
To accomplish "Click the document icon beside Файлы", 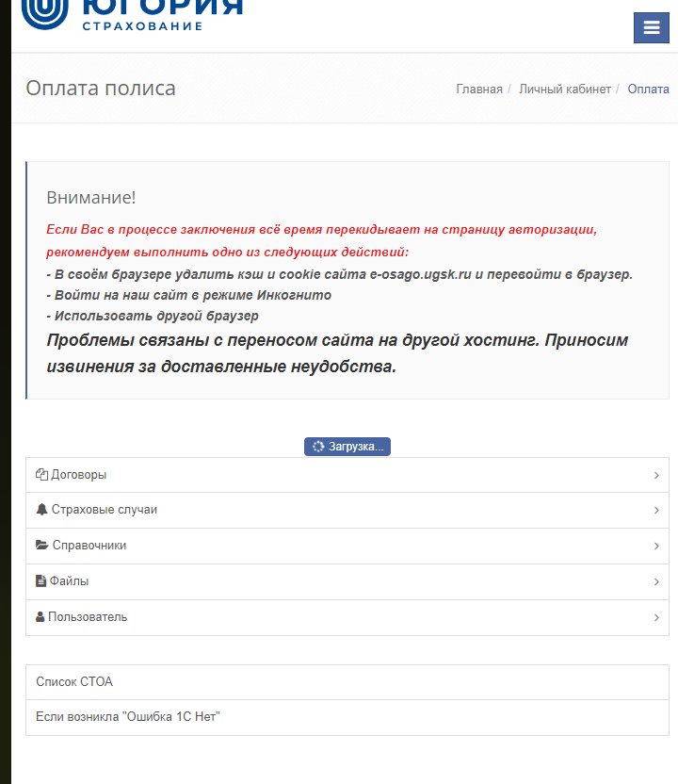I will pos(40,581).
